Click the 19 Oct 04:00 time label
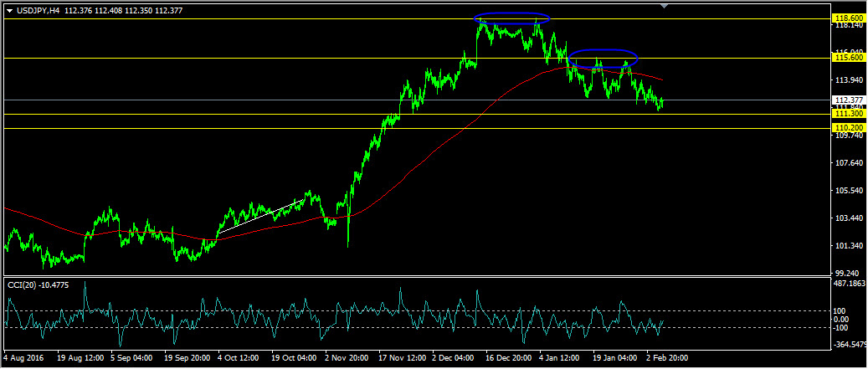This screenshot has width=868, height=369. click(294, 358)
